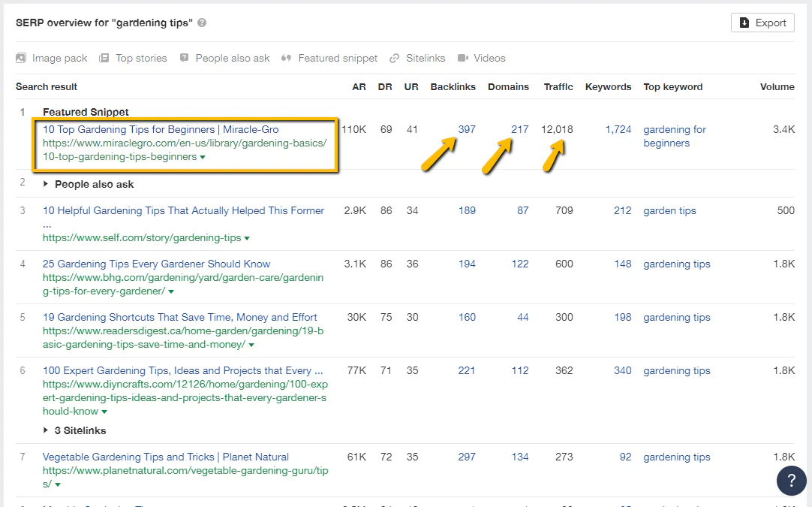Click the miraclegro.com green URL

coord(185,149)
